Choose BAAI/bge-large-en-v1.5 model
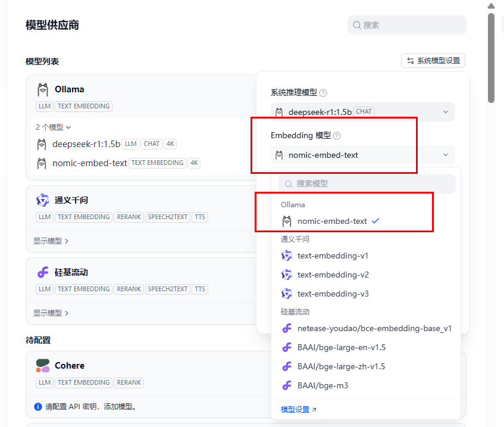504x427 pixels. click(x=366, y=347)
